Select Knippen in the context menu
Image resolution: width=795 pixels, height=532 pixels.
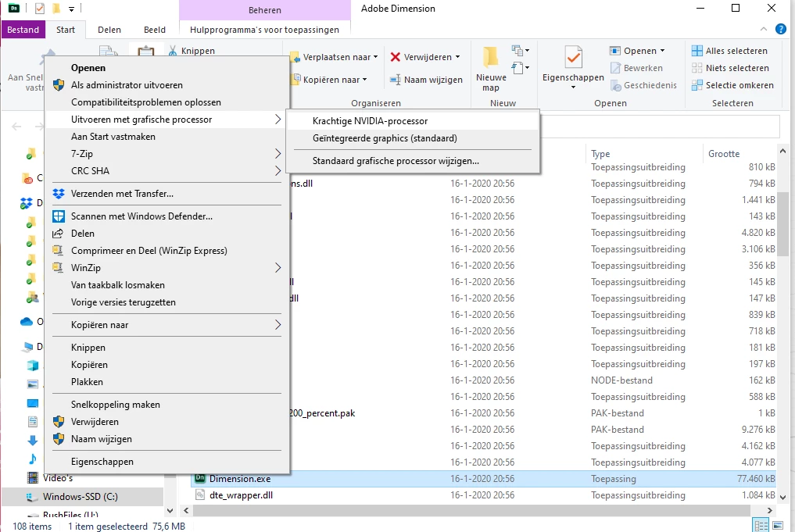click(167, 348)
